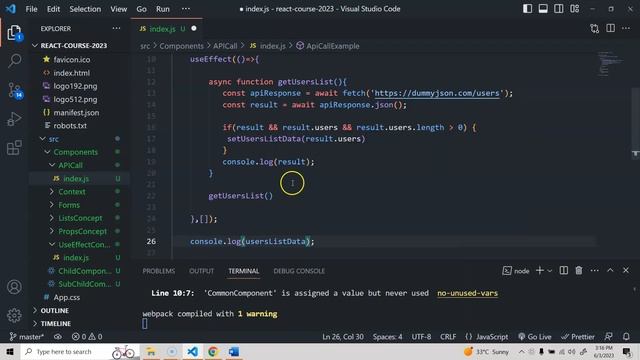Open the Extensions view
Screen dimensions: 640x360
click(14, 147)
